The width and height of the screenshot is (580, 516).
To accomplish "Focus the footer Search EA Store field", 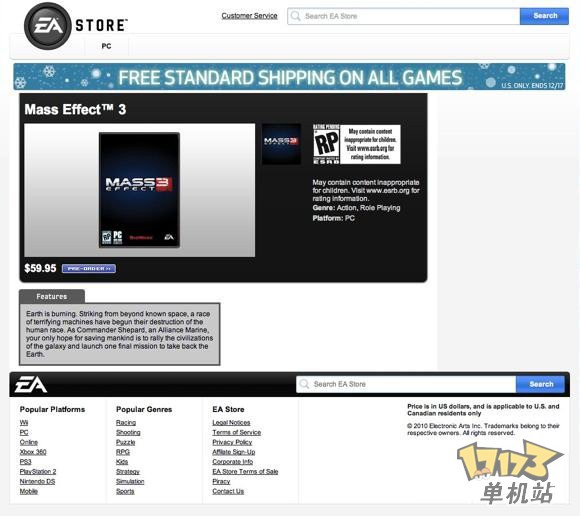I will (x=406, y=384).
